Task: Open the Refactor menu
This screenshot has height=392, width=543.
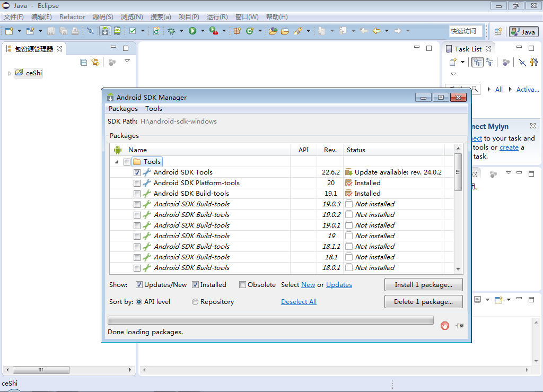Action: (72, 17)
